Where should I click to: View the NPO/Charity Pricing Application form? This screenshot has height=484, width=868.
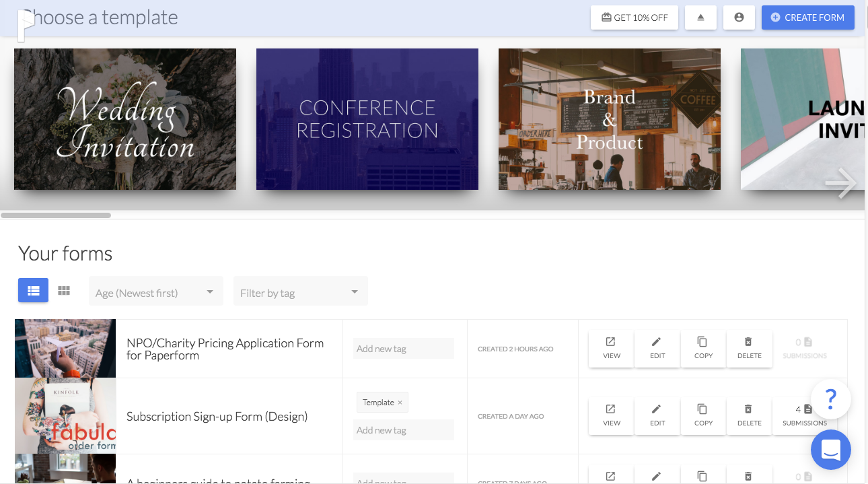point(611,349)
